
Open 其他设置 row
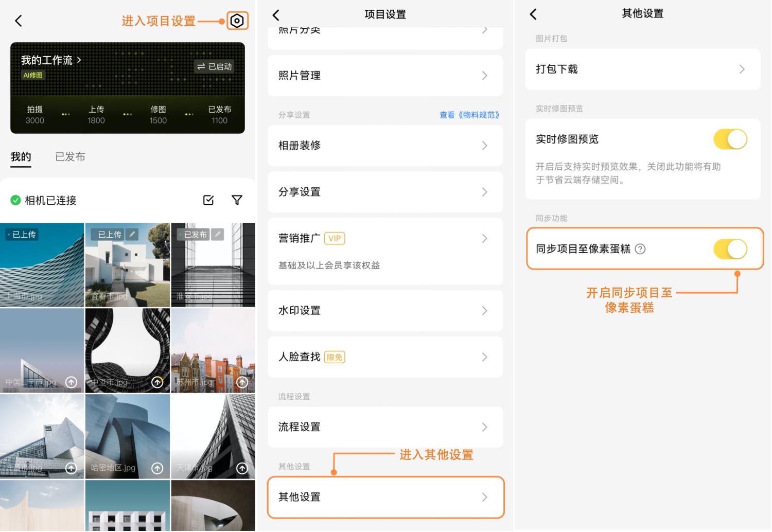(x=385, y=497)
